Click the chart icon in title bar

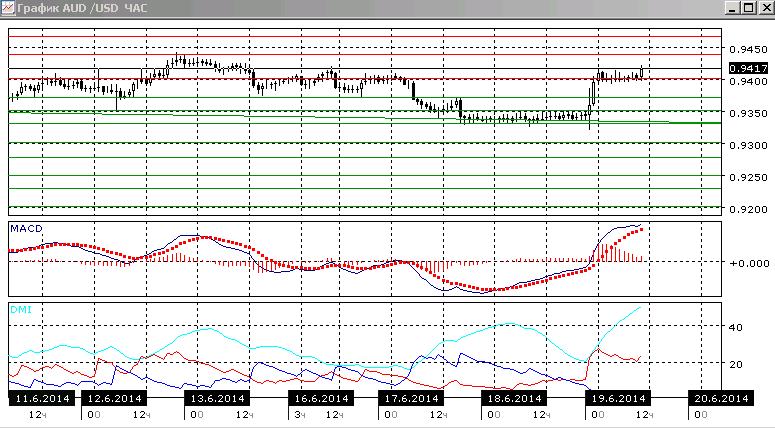(8, 8)
